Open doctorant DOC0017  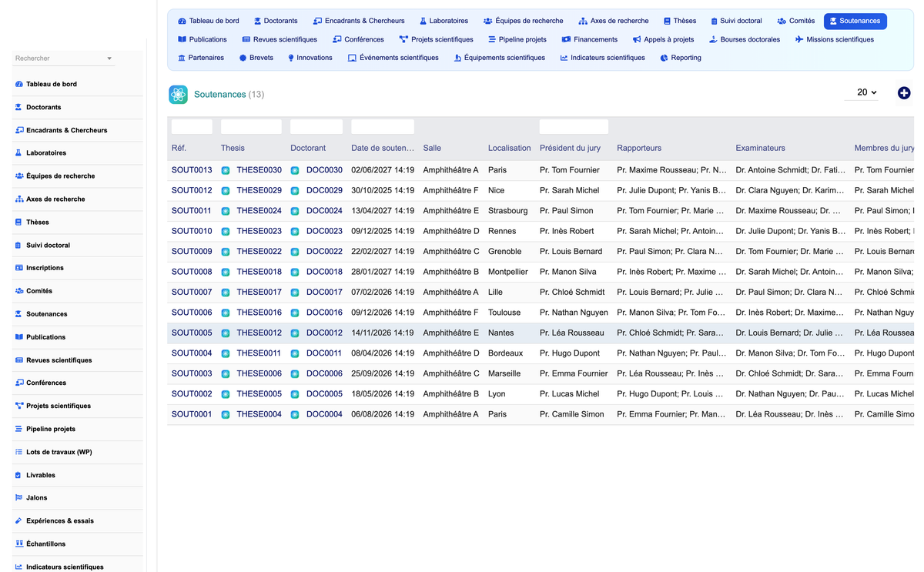(324, 293)
